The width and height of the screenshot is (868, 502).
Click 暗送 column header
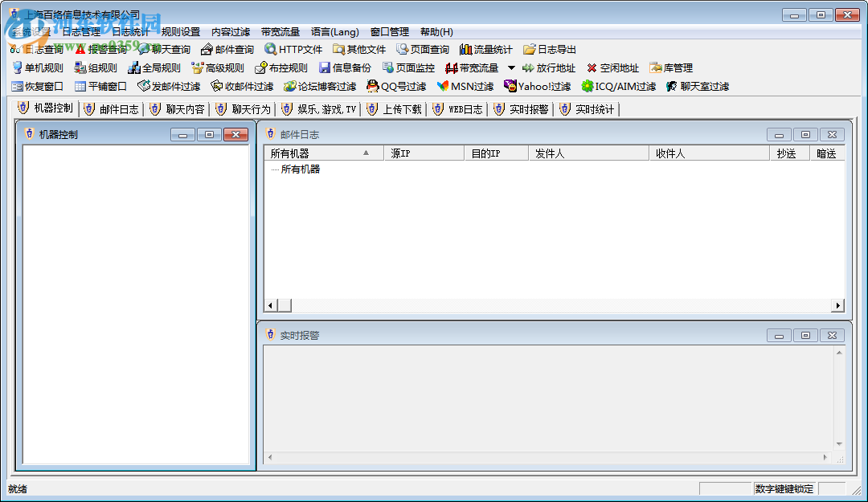[828, 153]
